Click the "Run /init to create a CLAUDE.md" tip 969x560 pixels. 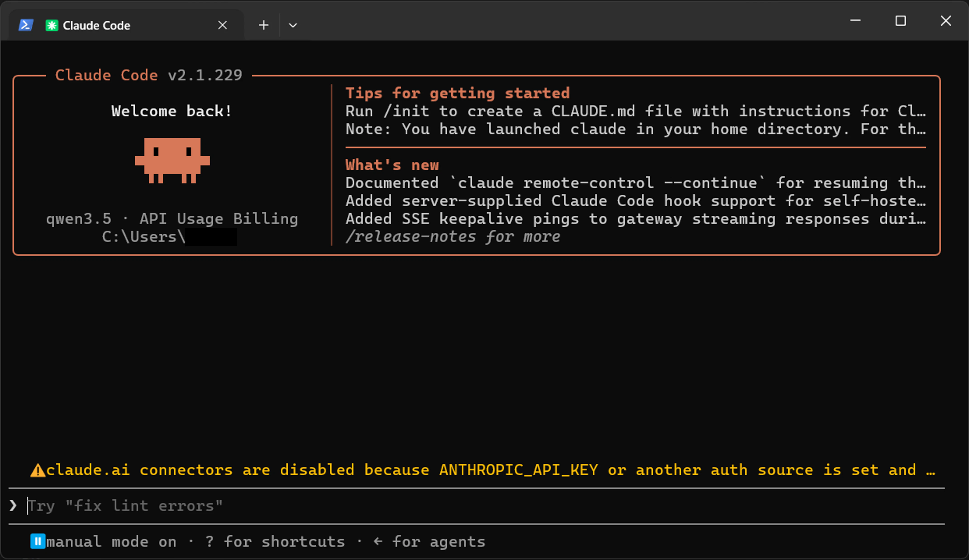(636, 111)
